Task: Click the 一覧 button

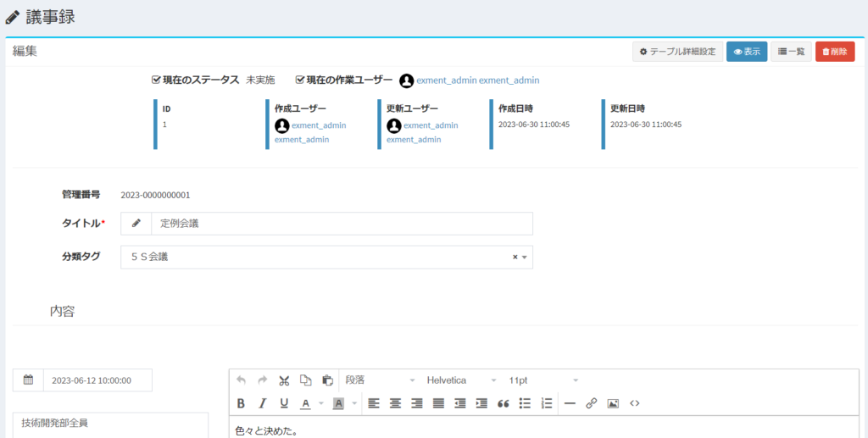Action: (791, 52)
